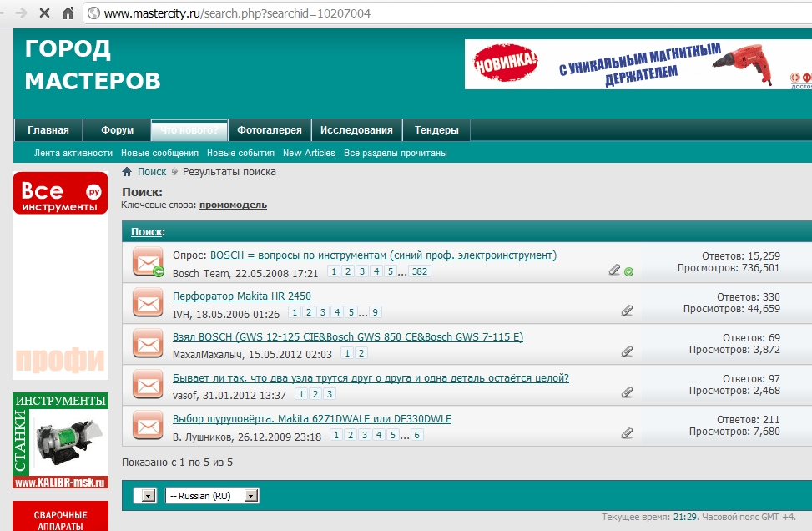Go to page 2 of Взял BOSCH thread

(x=361, y=353)
